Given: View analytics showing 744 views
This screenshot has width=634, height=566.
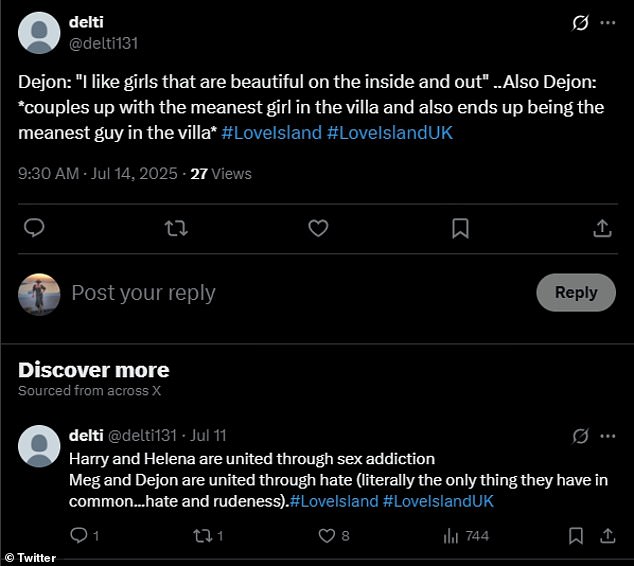Looking at the screenshot, I should [451, 536].
